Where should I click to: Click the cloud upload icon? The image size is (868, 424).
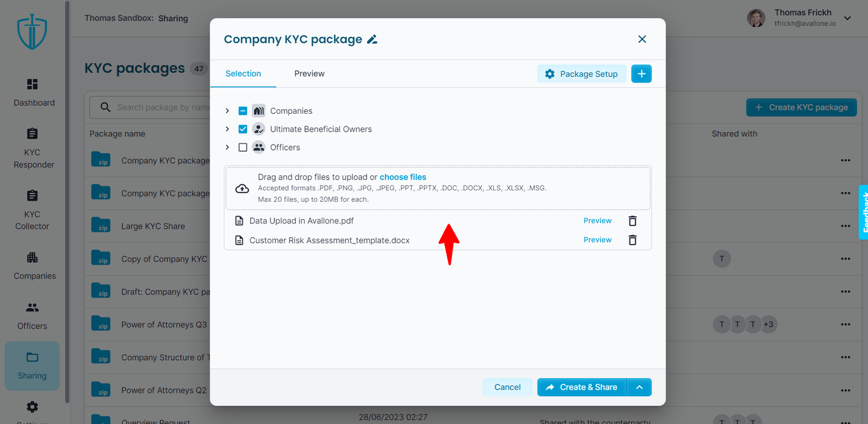pos(242,189)
